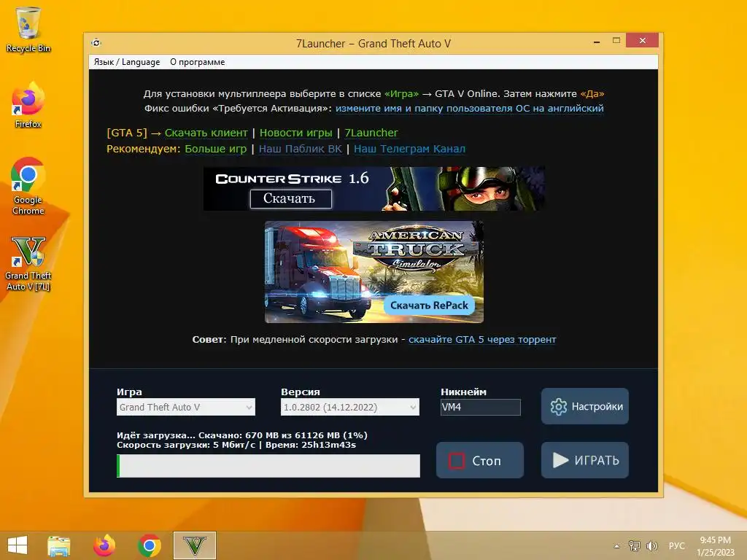Minimize the 7Launcher window

click(x=597, y=42)
